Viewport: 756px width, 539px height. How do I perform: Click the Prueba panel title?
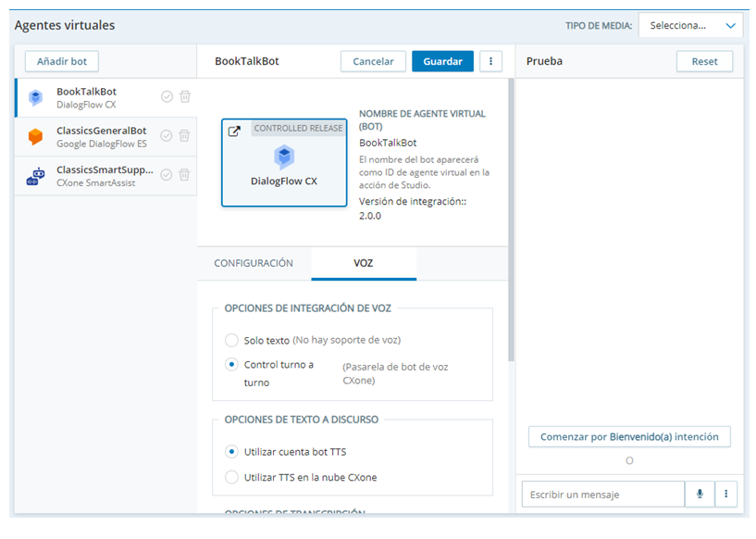[x=544, y=61]
